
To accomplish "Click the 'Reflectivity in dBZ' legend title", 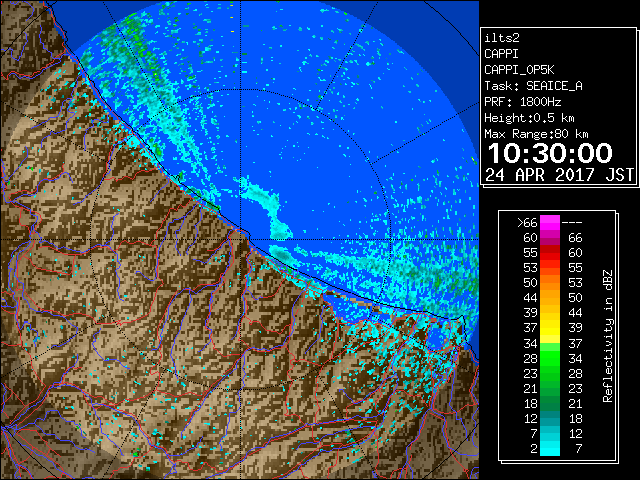I will [607, 336].
